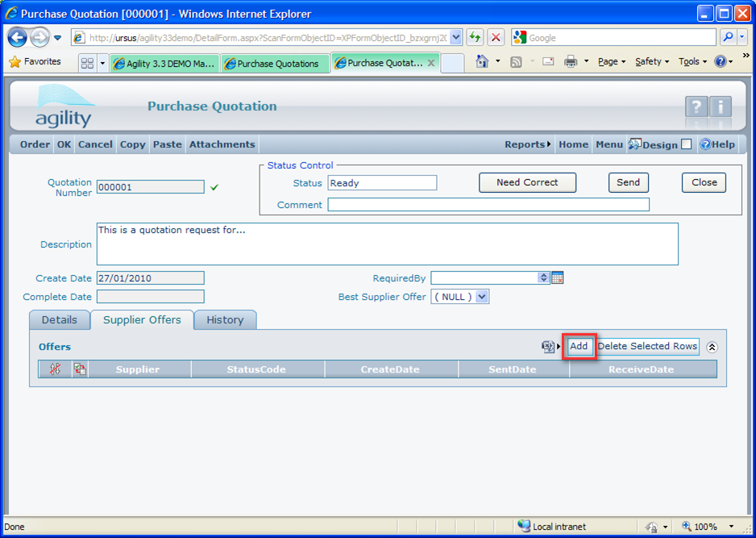756x538 pixels.
Task: Click the Send button
Action: tap(628, 182)
